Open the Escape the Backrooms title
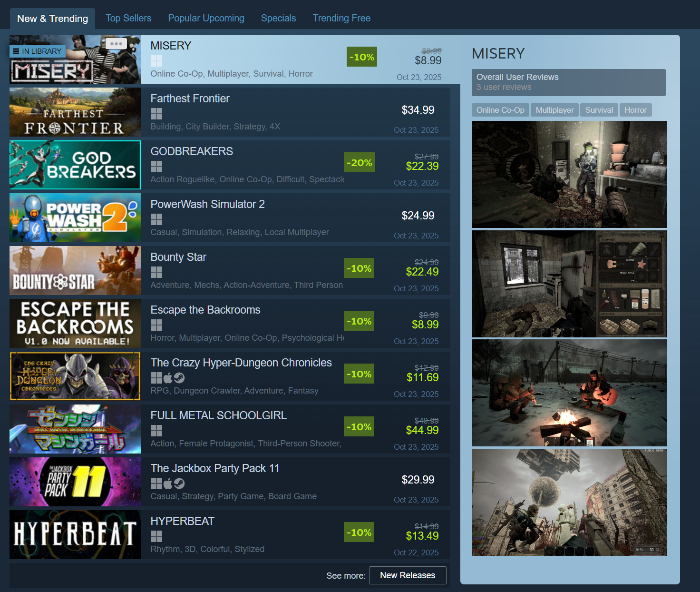 coord(205,310)
